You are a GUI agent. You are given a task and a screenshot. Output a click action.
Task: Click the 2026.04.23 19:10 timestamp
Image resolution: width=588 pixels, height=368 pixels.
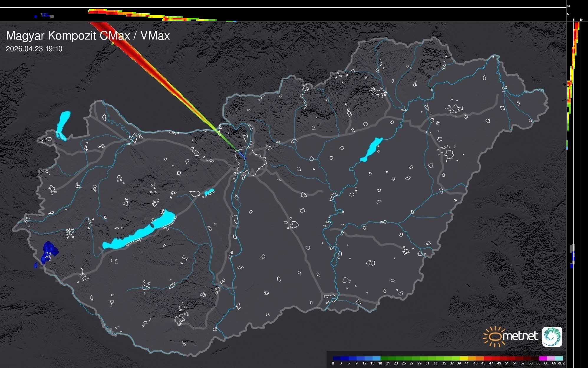[x=34, y=49]
